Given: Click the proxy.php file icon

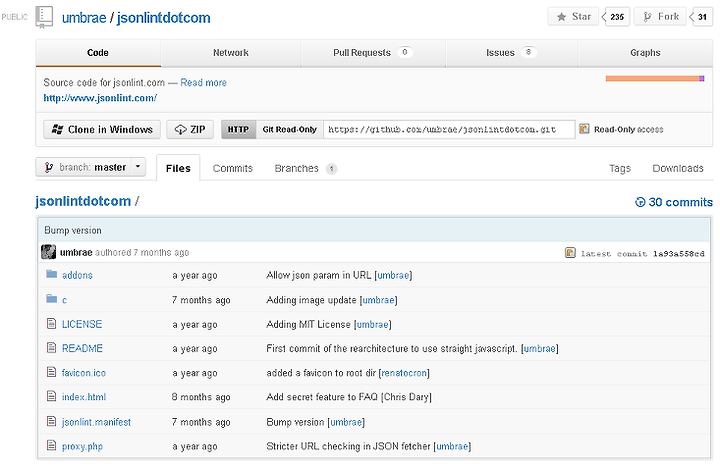Looking at the screenshot, I should pyautogui.click(x=51, y=445).
